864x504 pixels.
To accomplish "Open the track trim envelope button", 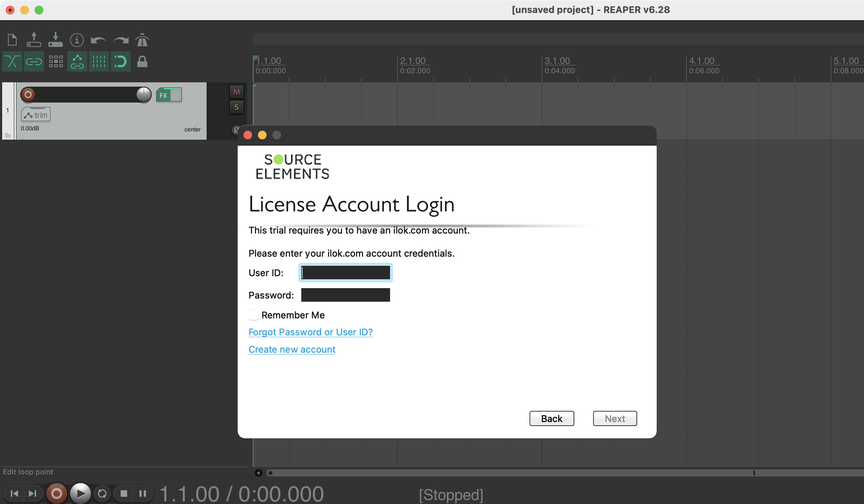I will click(x=35, y=115).
